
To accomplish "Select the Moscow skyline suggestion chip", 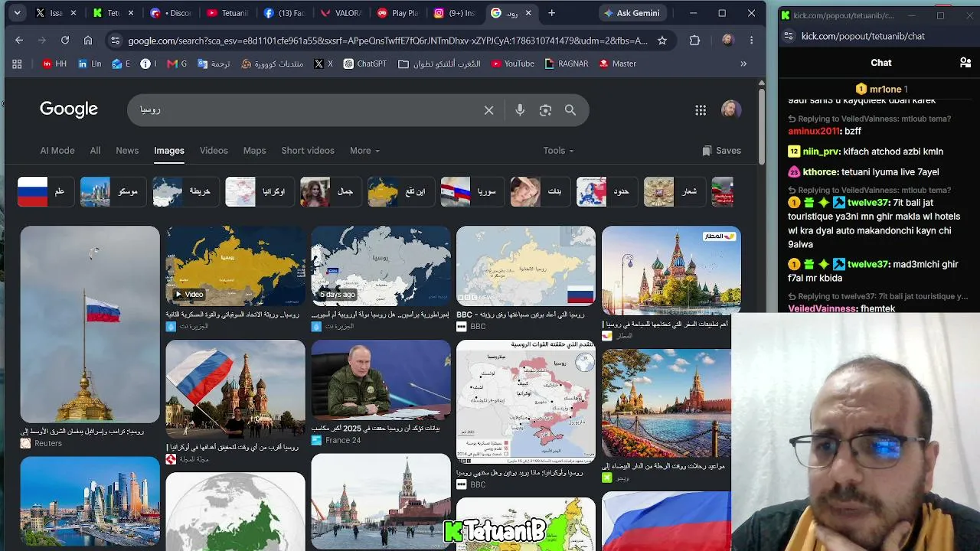I will [x=113, y=192].
